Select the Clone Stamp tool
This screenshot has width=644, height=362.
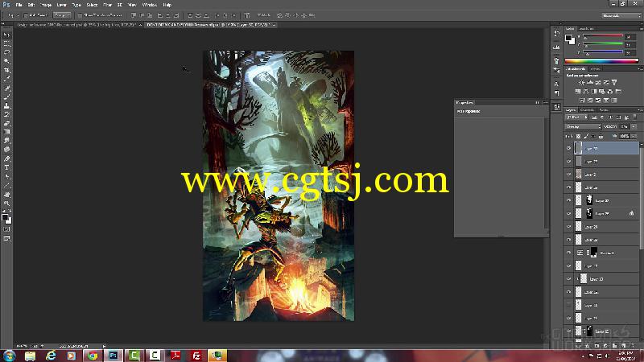(6, 105)
